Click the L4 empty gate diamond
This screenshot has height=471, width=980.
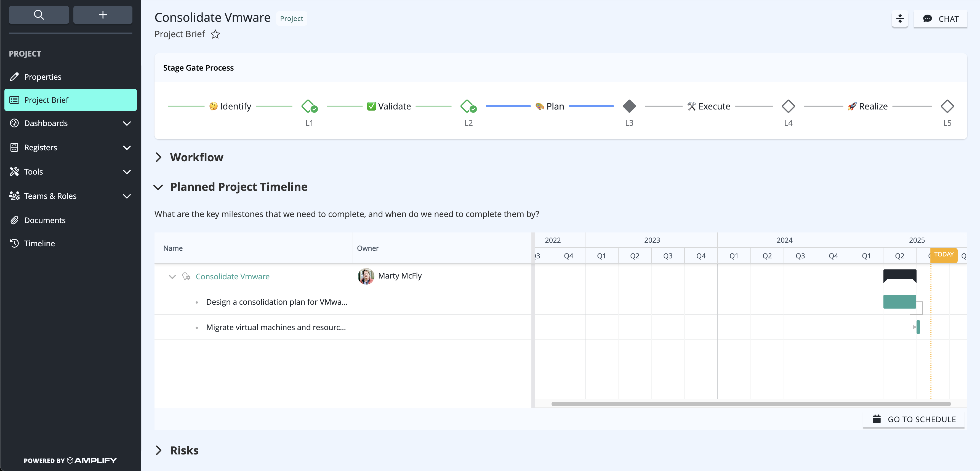pos(788,106)
